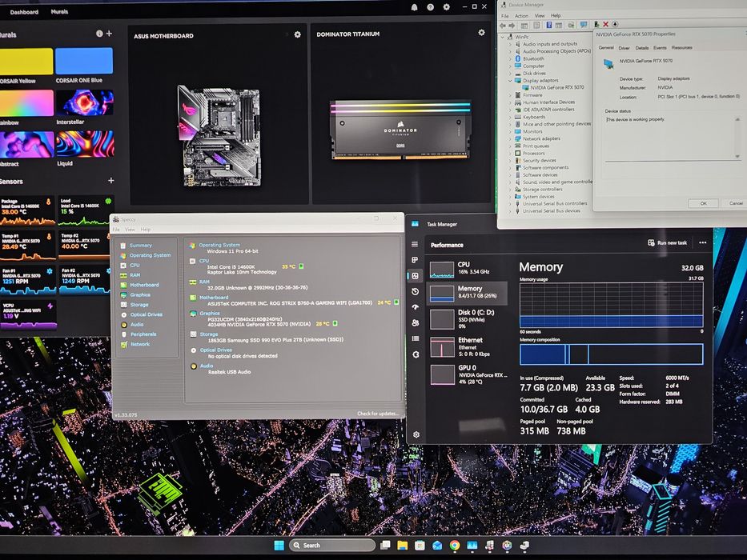Click the ASUS motherboard device image
The height and width of the screenshot is (560, 747).
click(219, 136)
